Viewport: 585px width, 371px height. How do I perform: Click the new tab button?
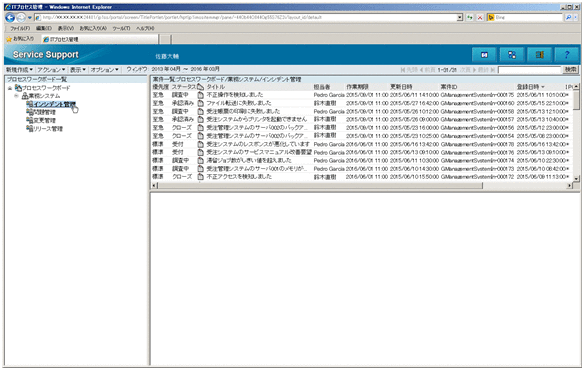165,39
